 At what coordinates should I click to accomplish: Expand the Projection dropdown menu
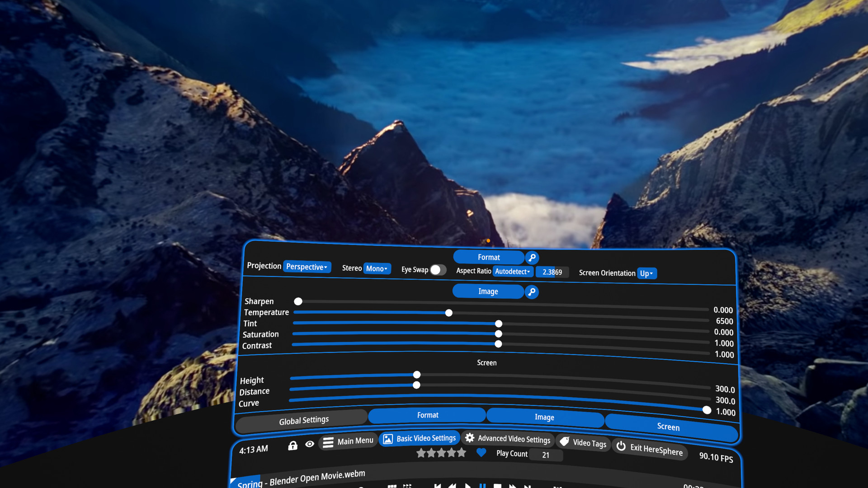pyautogui.click(x=307, y=266)
